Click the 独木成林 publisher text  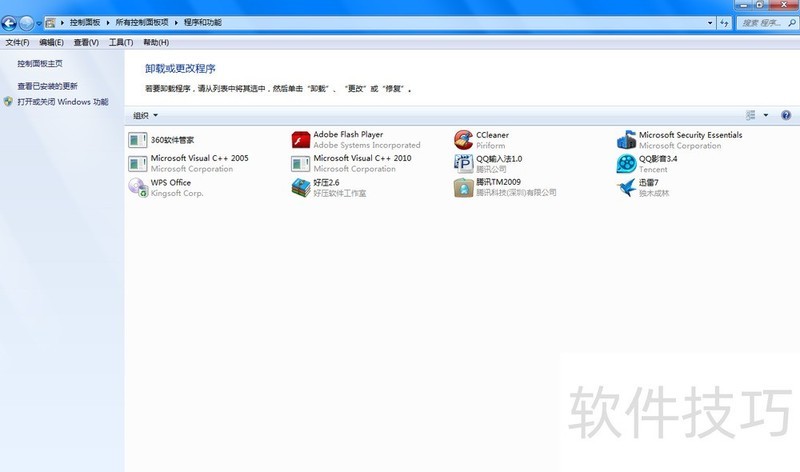(x=654, y=193)
